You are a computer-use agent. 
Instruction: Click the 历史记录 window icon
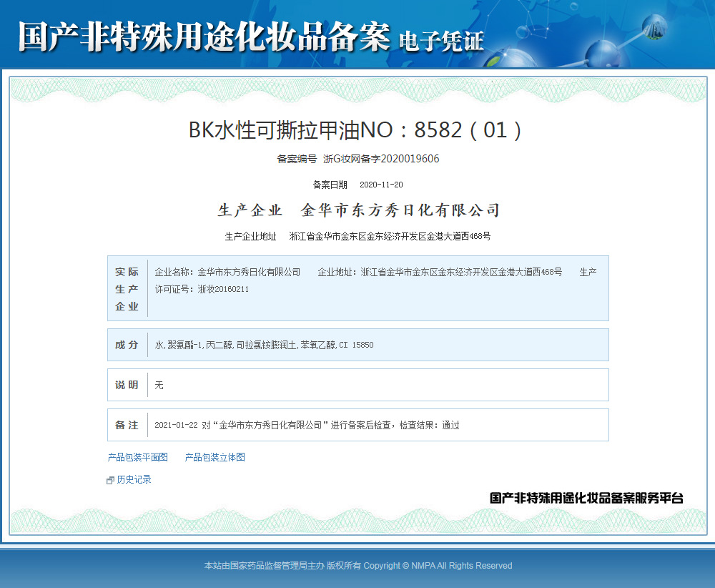coord(110,481)
